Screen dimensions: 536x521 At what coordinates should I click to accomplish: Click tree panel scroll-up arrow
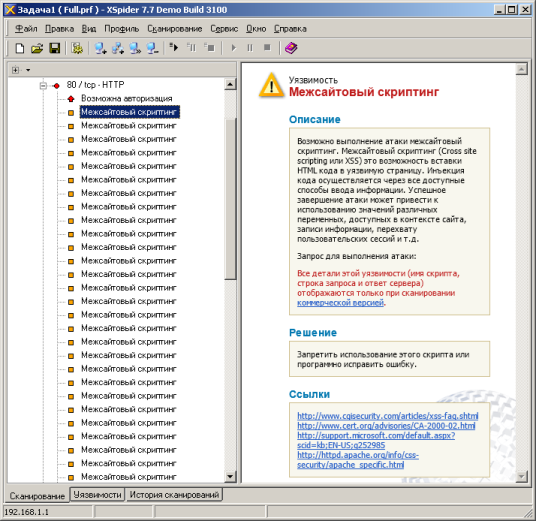230,84
